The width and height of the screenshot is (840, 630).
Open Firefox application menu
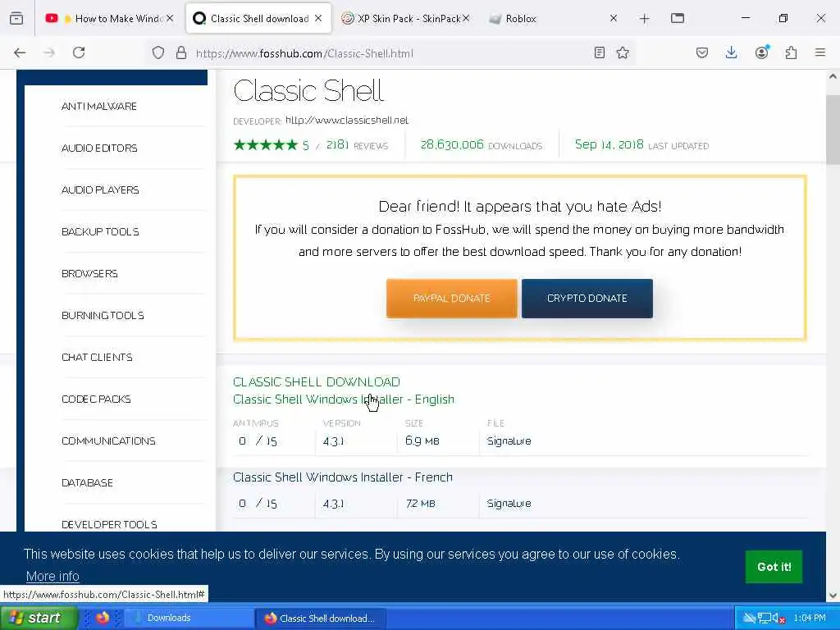pyautogui.click(x=820, y=52)
